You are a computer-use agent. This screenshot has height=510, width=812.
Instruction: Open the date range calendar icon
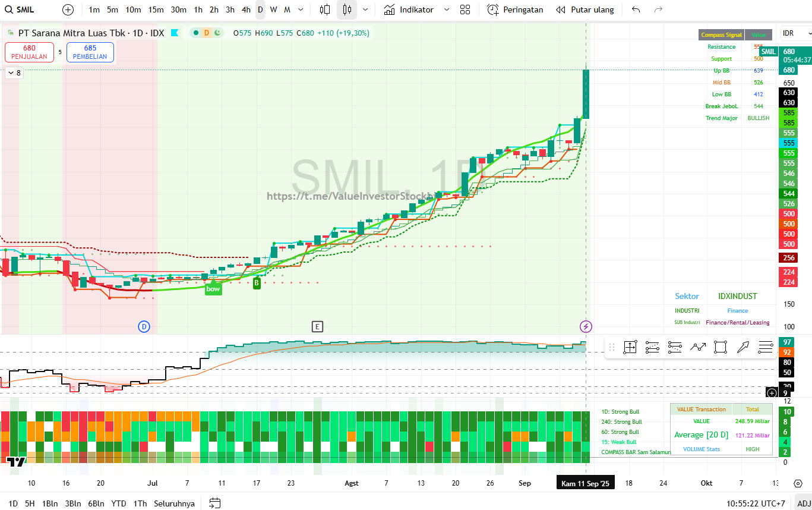tap(215, 503)
